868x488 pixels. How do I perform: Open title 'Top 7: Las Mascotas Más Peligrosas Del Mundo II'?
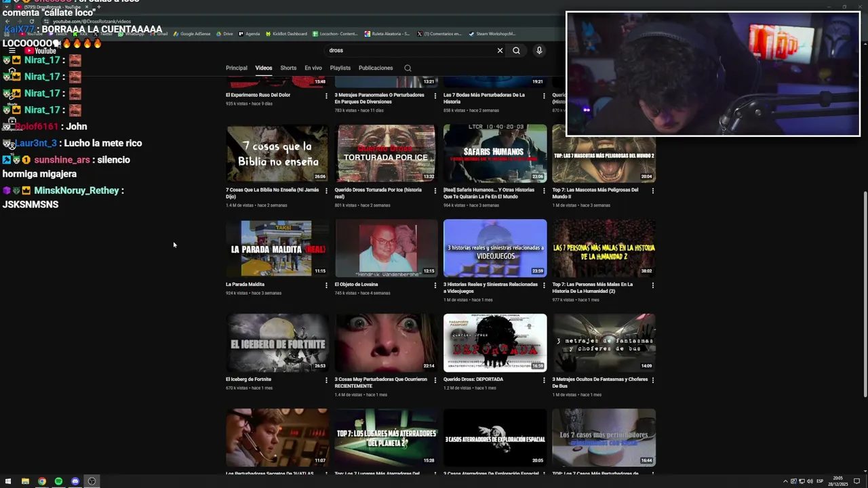click(x=595, y=193)
